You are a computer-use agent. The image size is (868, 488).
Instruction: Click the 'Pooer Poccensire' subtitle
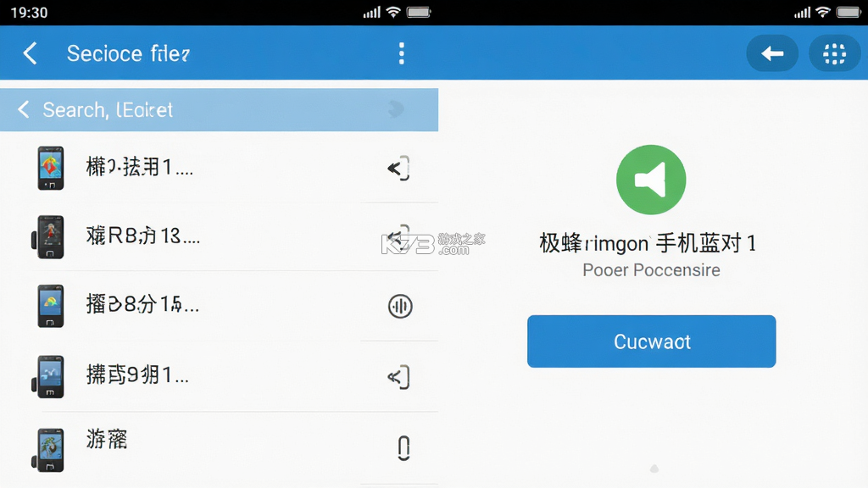click(x=651, y=270)
